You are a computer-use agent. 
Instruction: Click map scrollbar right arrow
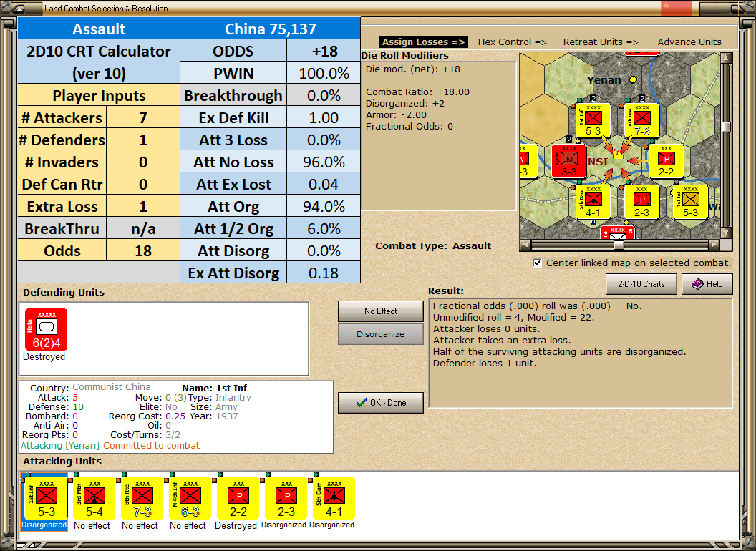pyautogui.click(x=714, y=245)
